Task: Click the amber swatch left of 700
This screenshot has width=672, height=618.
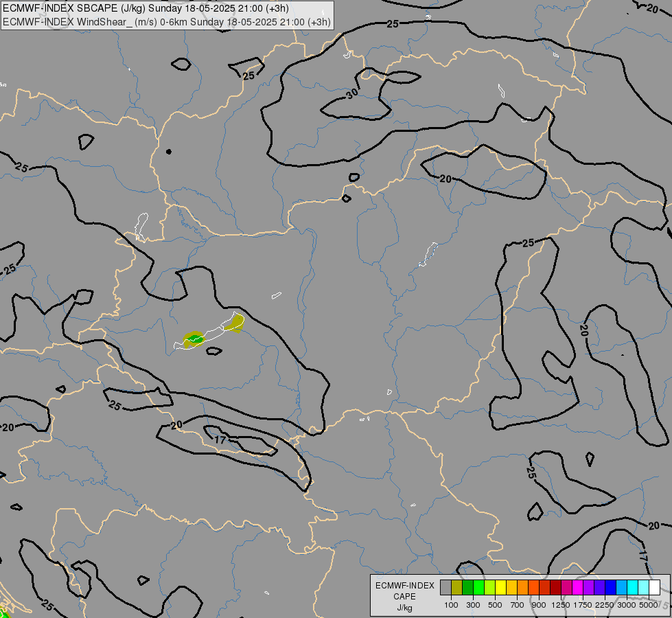Action: pos(511,587)
